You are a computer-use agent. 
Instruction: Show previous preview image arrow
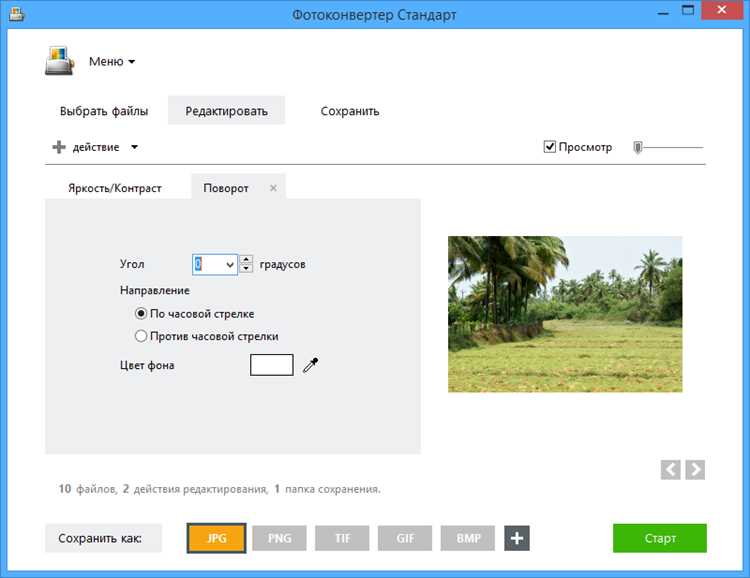click(x=671, y=470)
